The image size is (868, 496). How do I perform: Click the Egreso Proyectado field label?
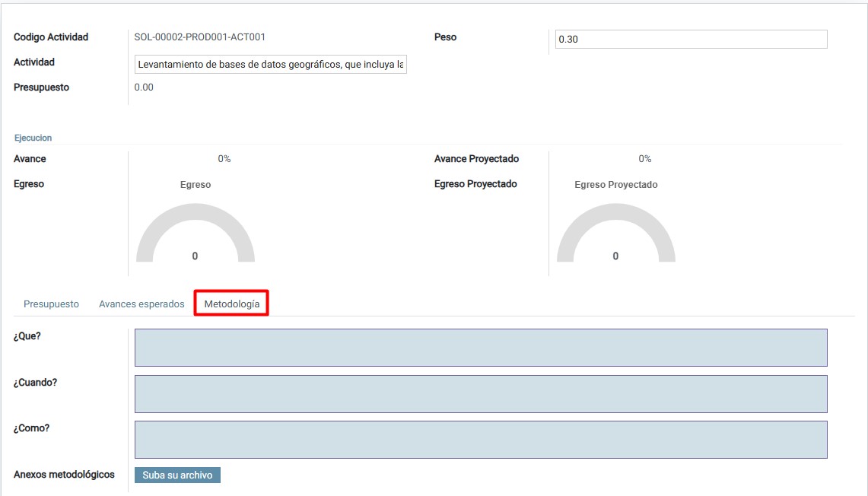pyautogui.click(x=475, y=184)
